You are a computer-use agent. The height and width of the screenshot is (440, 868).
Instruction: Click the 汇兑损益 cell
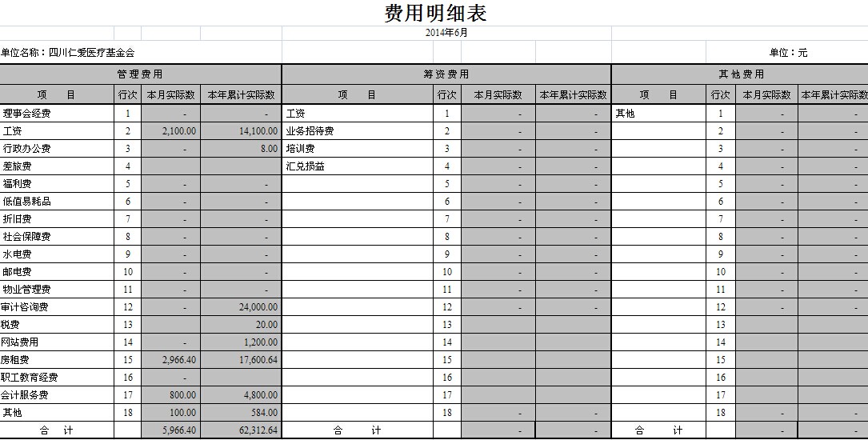click(x=305, y=166)
